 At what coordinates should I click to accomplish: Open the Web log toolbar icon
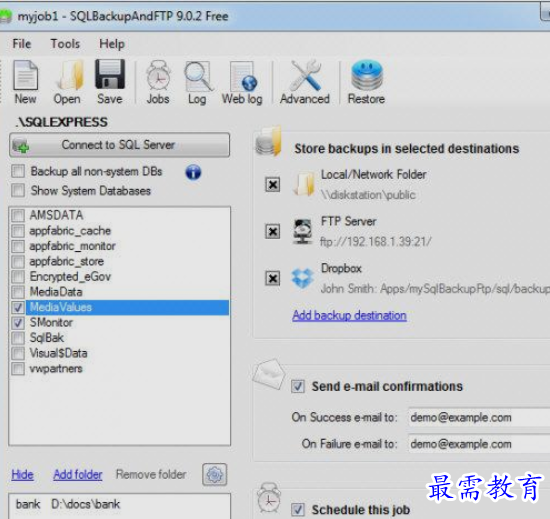242,82
